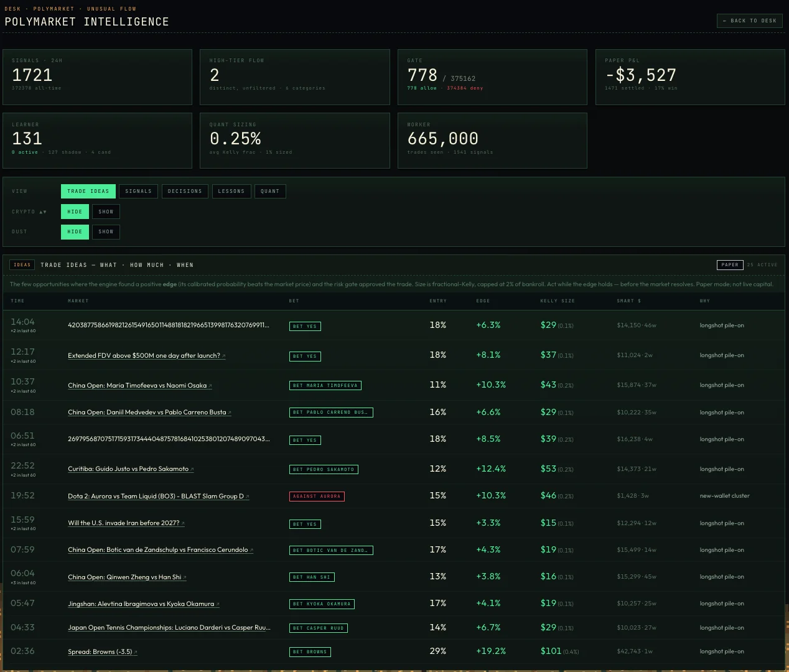
Task: Switch to the Signals view tab
Action: coord(138,191)
